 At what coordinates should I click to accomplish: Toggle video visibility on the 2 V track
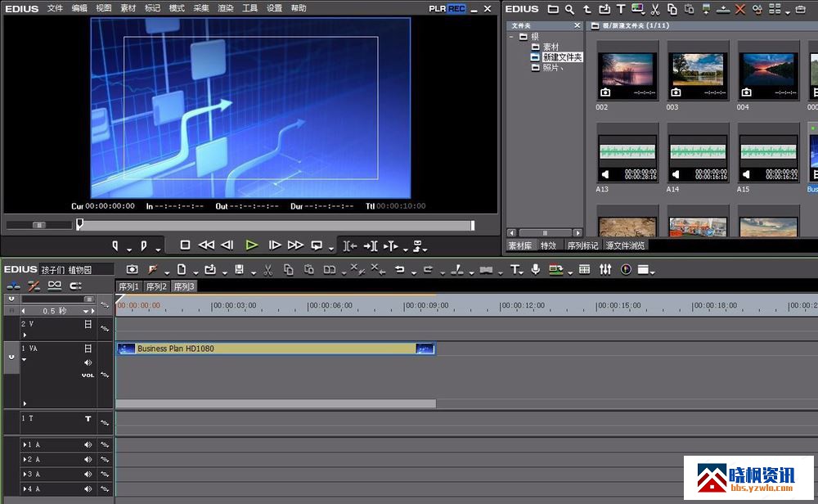tap(88, 324)
